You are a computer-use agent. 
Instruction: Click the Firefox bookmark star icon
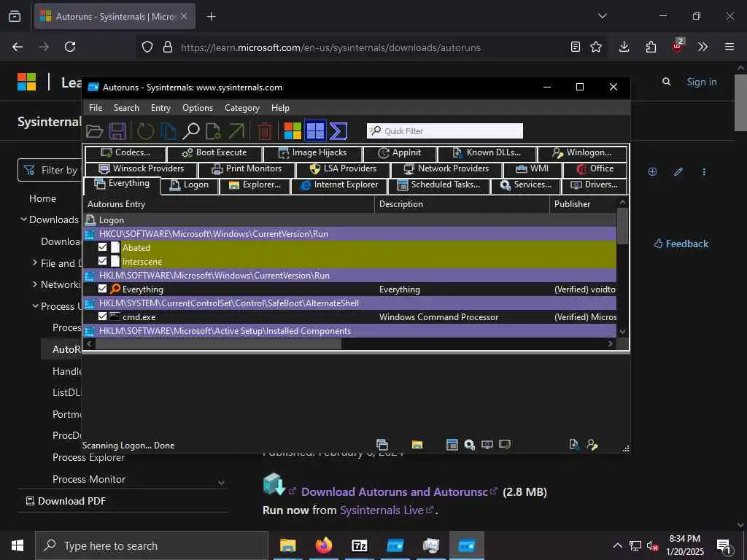coord(596,47)
